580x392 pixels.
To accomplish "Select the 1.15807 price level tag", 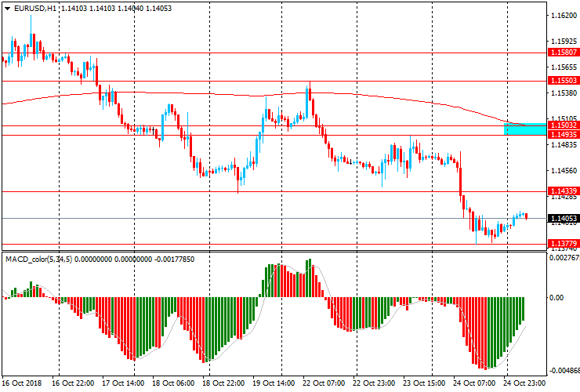I will coord(563,53).
